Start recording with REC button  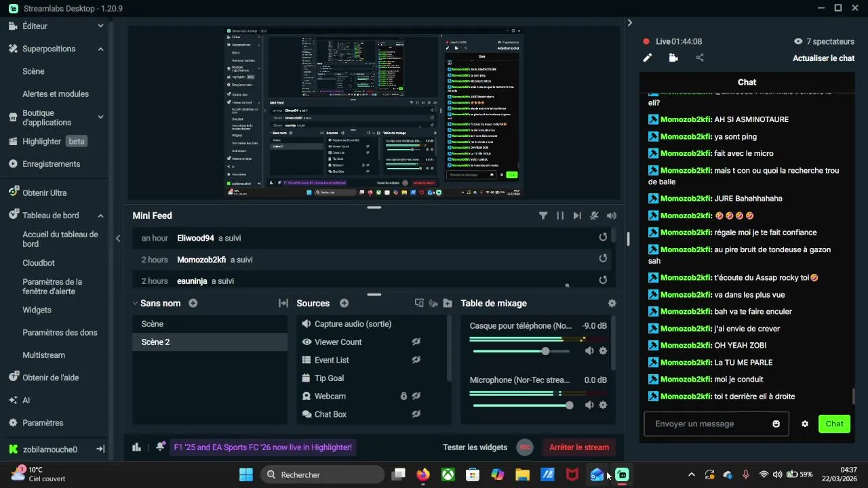524,447
